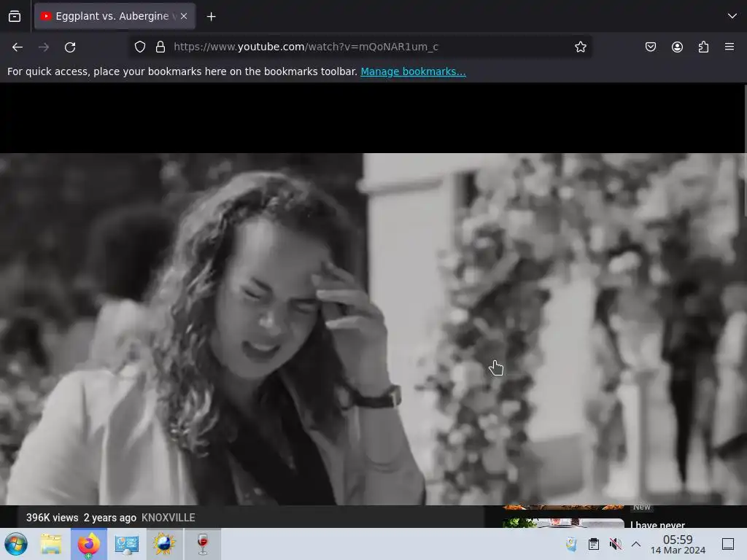The image size is (747, 560).
Task: Launch the sun globe browser icon
Action: (164, 544)
